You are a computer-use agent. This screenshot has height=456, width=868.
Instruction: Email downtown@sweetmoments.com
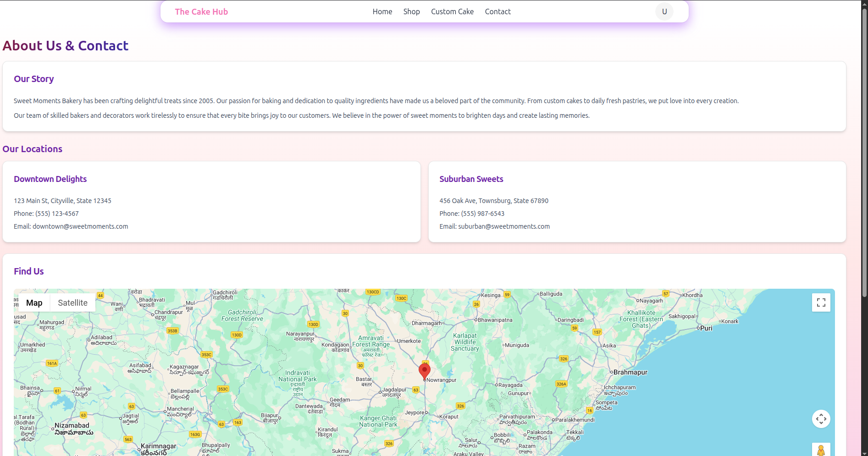(x=80, y=226)
